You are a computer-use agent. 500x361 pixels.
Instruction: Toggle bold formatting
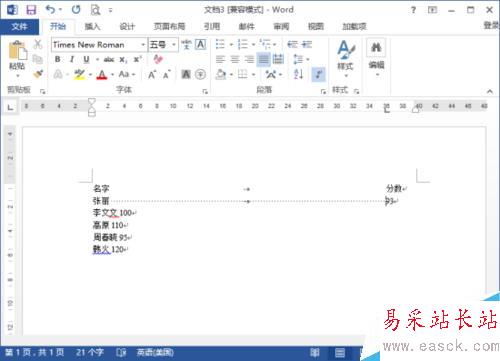[58, 59]
